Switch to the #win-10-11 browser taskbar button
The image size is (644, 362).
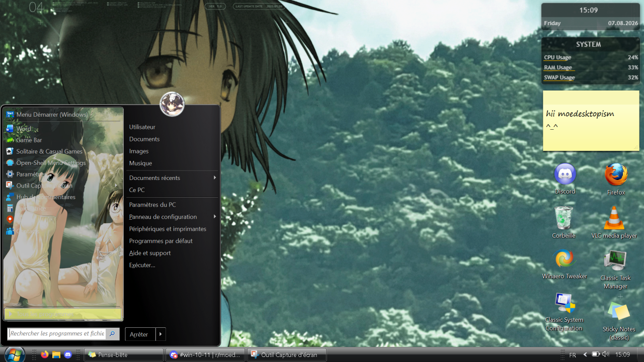[x=205, y=354]
